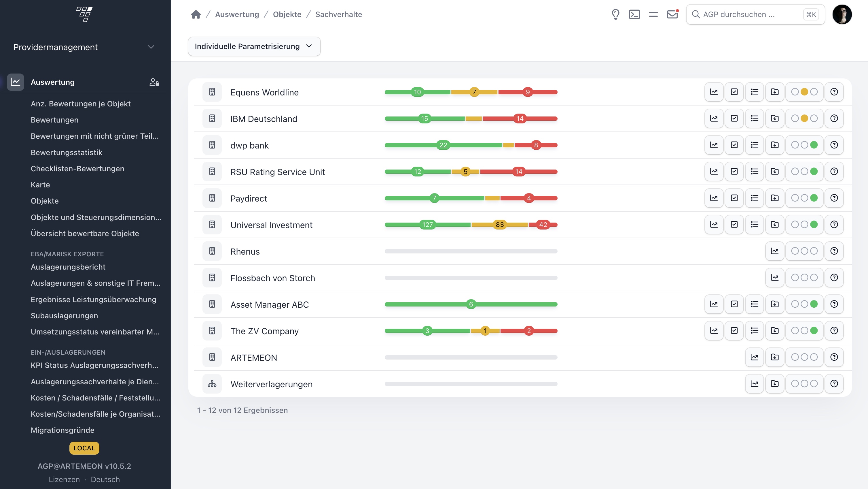Image resolution: width=868 pixels, height=489 pixels.
Task: Click the home icon in breadcrumb
Action: point(196,14)
